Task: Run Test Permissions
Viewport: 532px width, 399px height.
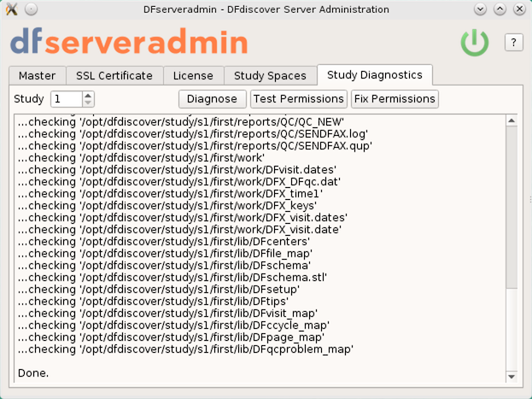Action: [x=299, y=99]
